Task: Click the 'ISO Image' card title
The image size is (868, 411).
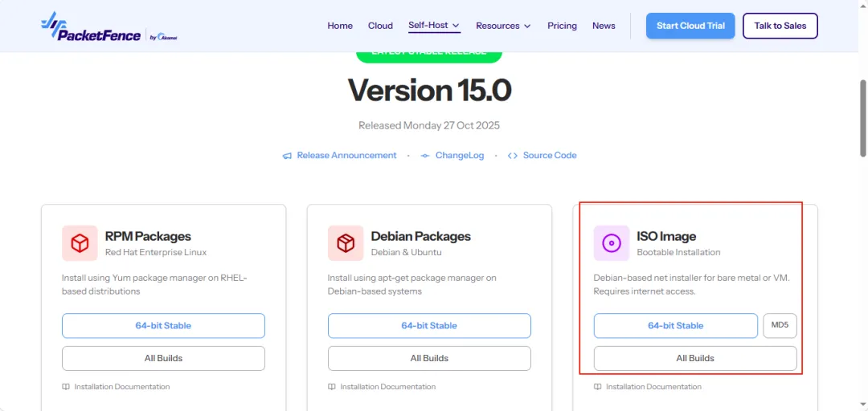Action: (x=666, y=236)
